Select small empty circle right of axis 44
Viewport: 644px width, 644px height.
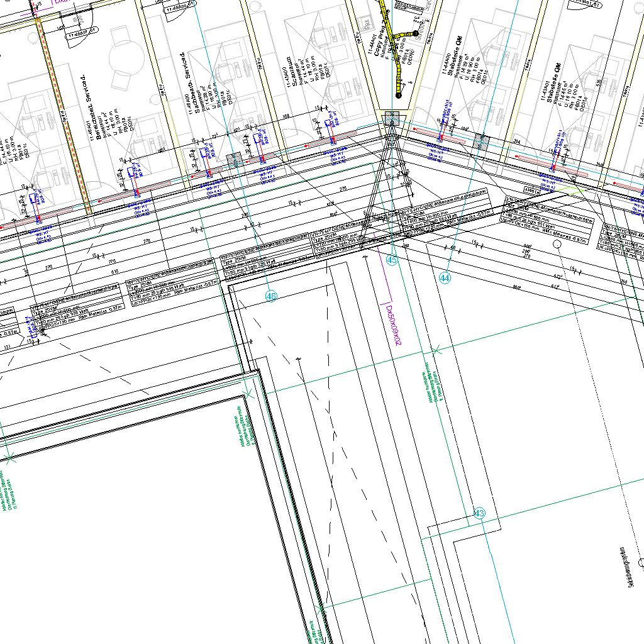pyautogui.click(x=557, y=250)
